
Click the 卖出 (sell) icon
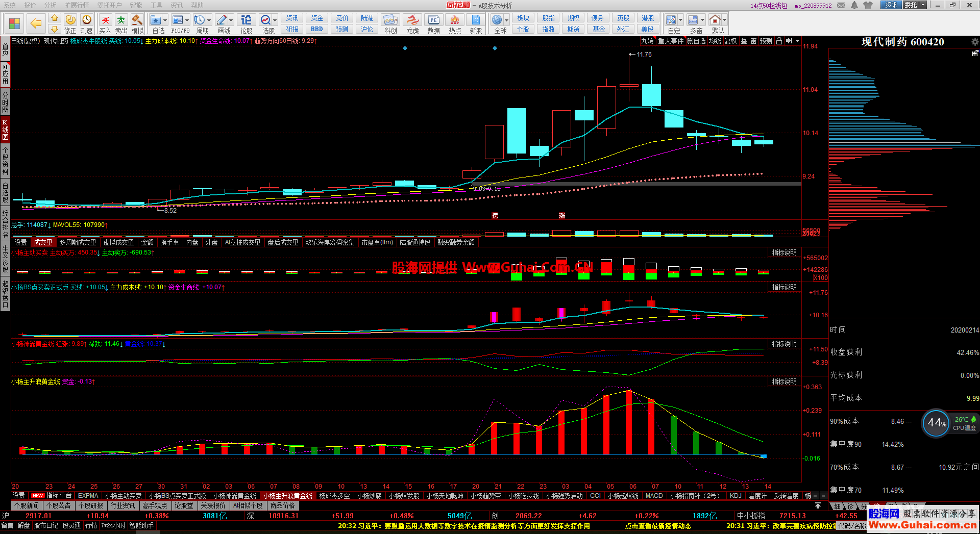point(121,23)
